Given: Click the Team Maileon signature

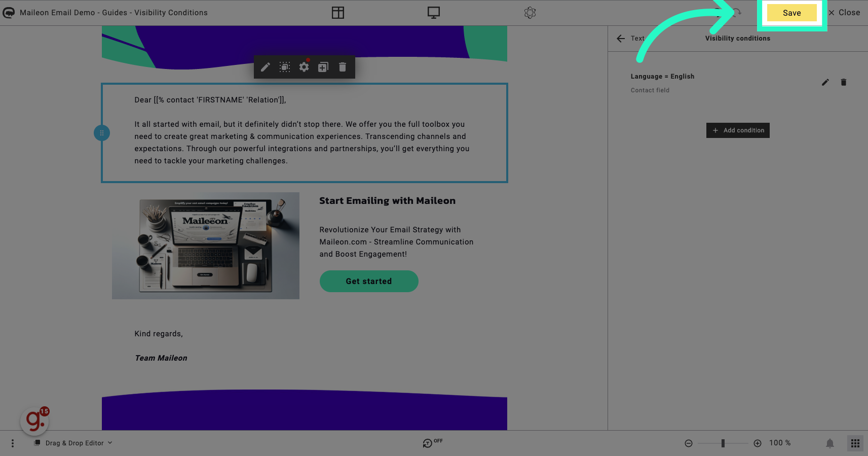Looking at the screenshot, I should [161, 358].
